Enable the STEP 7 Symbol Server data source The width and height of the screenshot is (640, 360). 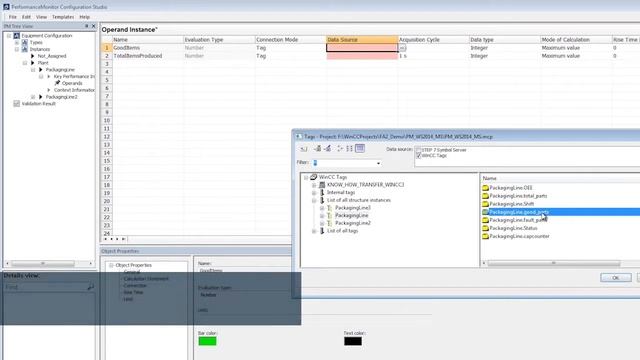[418, 150]
